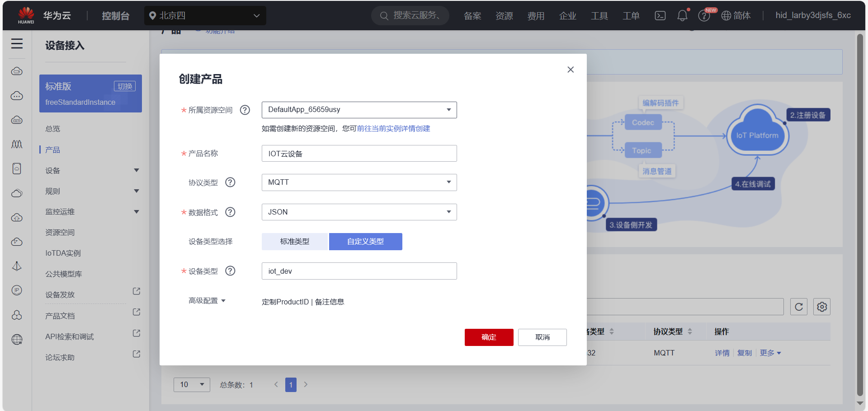Open the notifications bell

click(682, 16)
